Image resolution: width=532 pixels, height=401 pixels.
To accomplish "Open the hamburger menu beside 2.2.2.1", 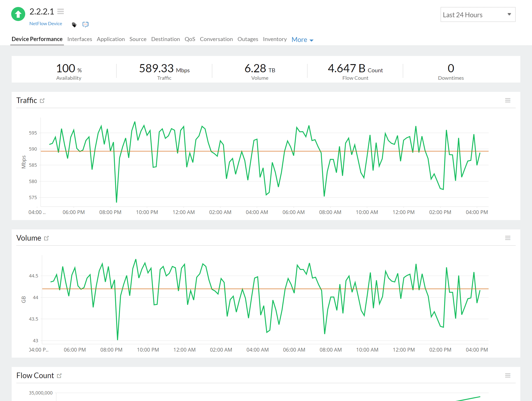I will [x=61, y=11].
